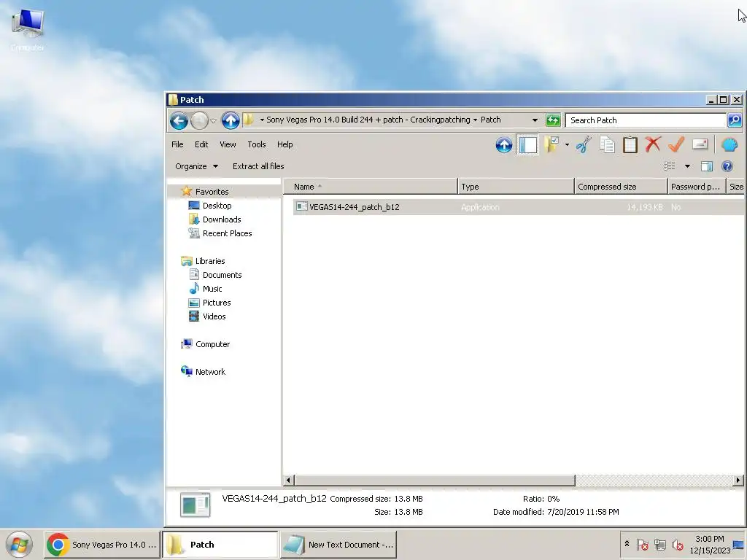Switch to Chrome Sony Vegas Pro taskbar button
Viewport: 747px width, 560px height.
tap(102, 544)
